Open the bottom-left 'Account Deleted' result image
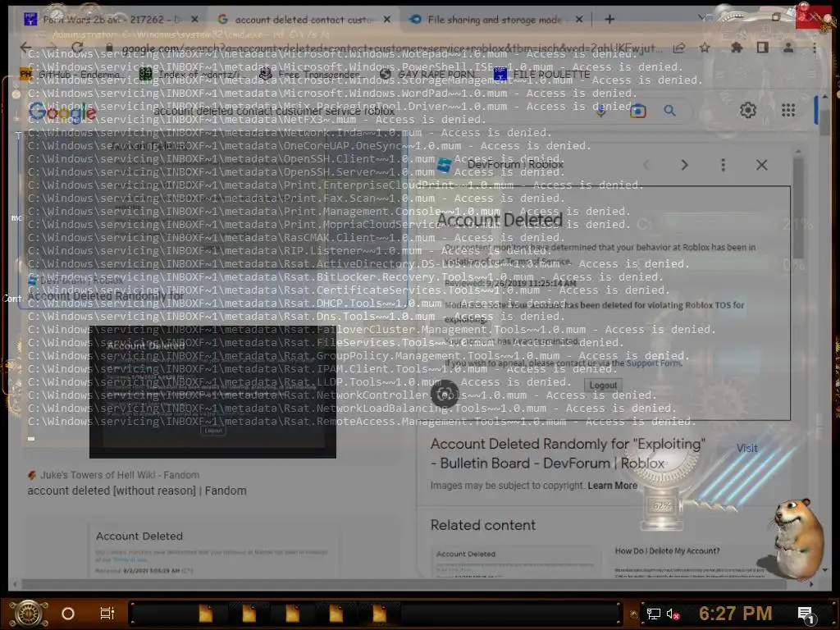This screenshot has width=840, height=630. [x=214, y=550]
